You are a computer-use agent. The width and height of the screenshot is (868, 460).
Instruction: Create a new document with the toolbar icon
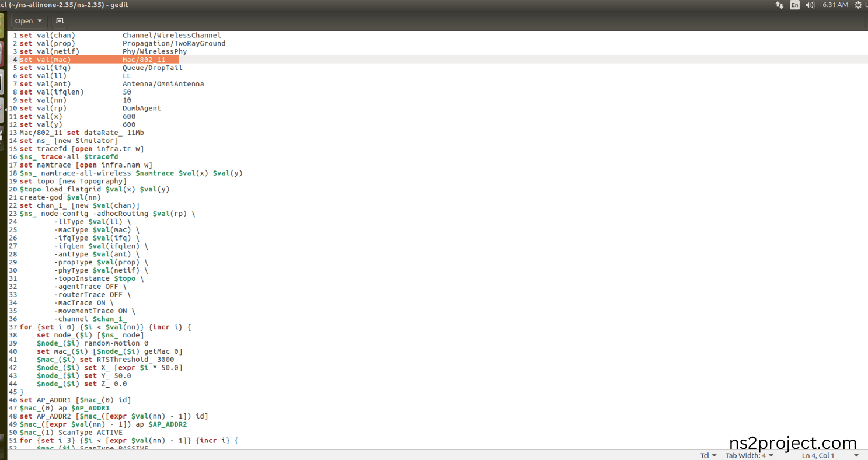coord(59,21)
